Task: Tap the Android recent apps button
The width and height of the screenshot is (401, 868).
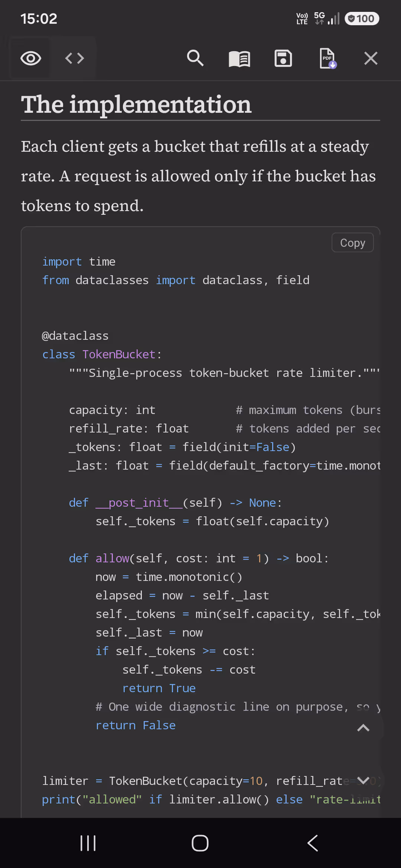Action: [88, 843]
